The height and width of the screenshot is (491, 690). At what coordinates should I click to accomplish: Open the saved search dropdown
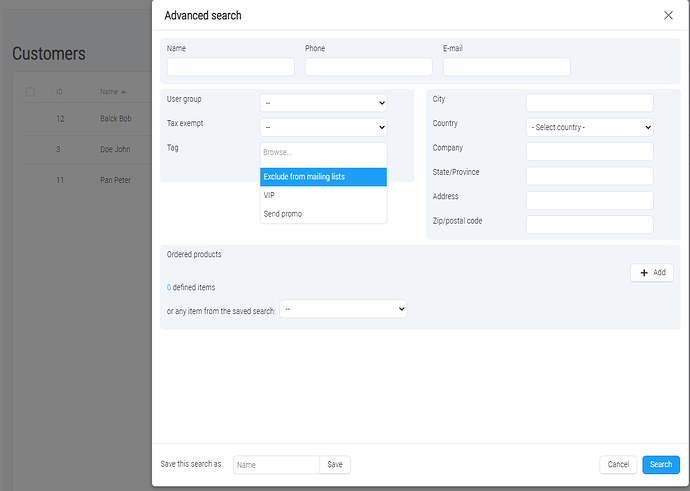pos(343,309)
